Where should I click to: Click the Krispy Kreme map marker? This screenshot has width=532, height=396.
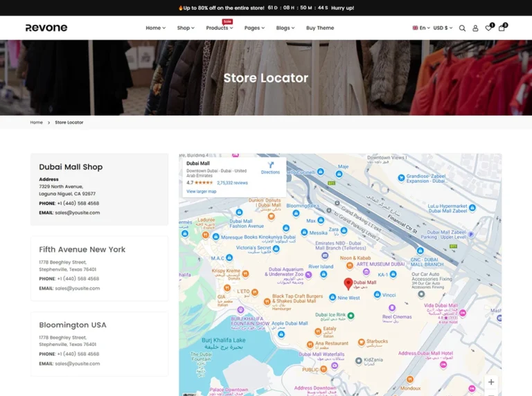[246, 273]
